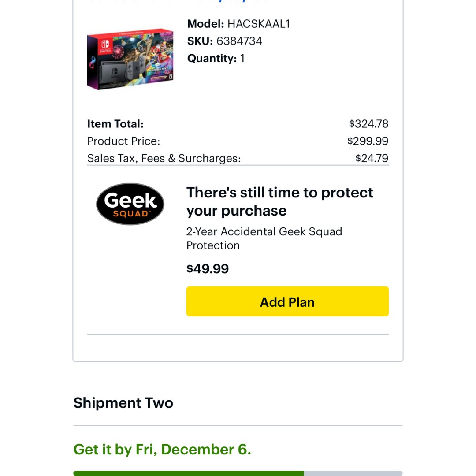Click the Product Price label

[x=124, y=141]
